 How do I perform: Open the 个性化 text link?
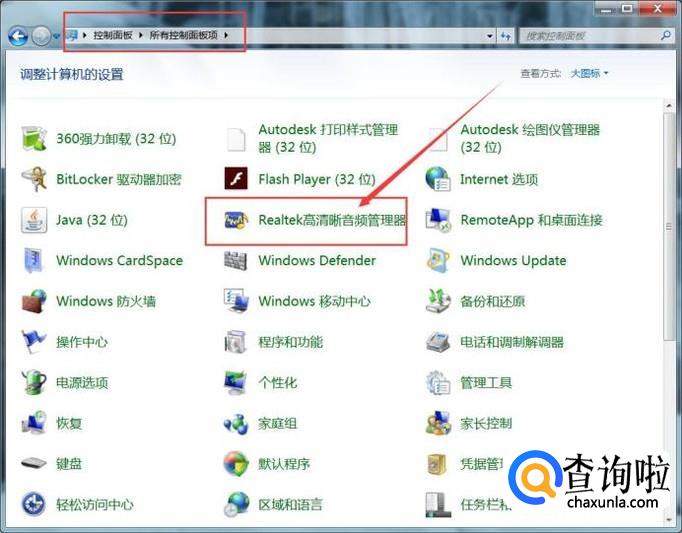click(x=277, y=382)
